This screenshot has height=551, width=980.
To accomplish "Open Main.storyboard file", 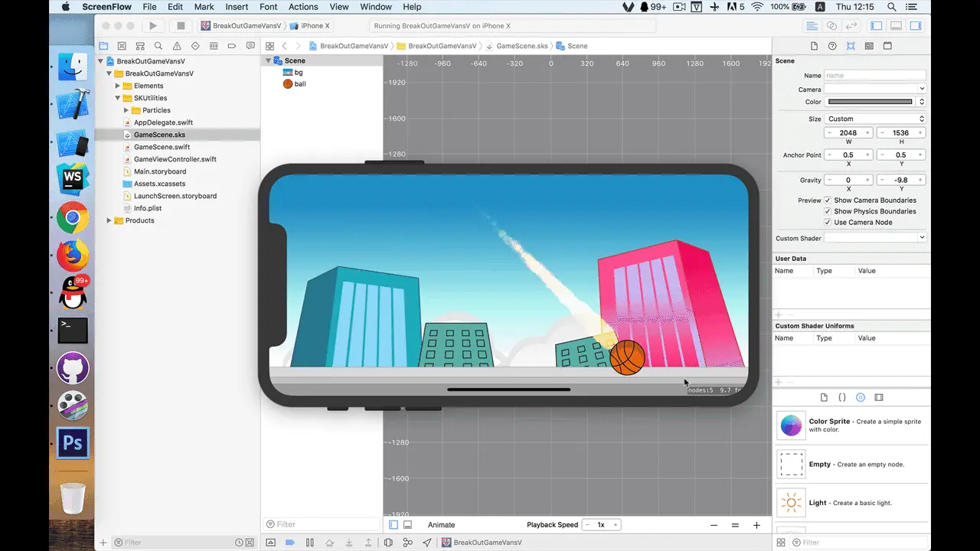I will coord(160,171).
